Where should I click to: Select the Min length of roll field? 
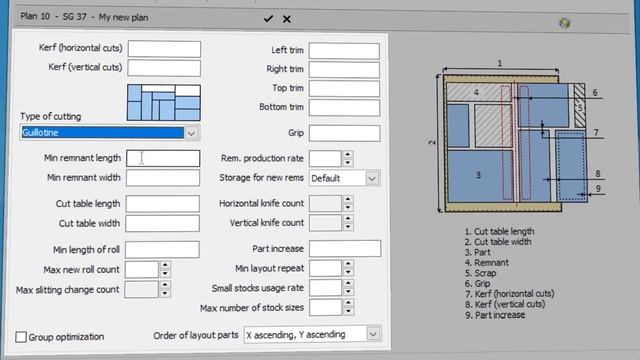(x=162, y=249)
